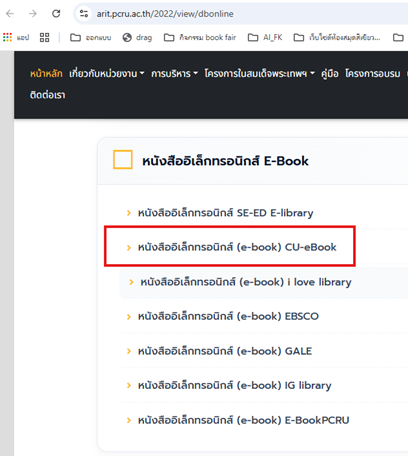Click the หนังสืออิเล็กทรอนิกส์ E-Book section heading
Viewport: 408px width, 456px height.
click(225, 161)
